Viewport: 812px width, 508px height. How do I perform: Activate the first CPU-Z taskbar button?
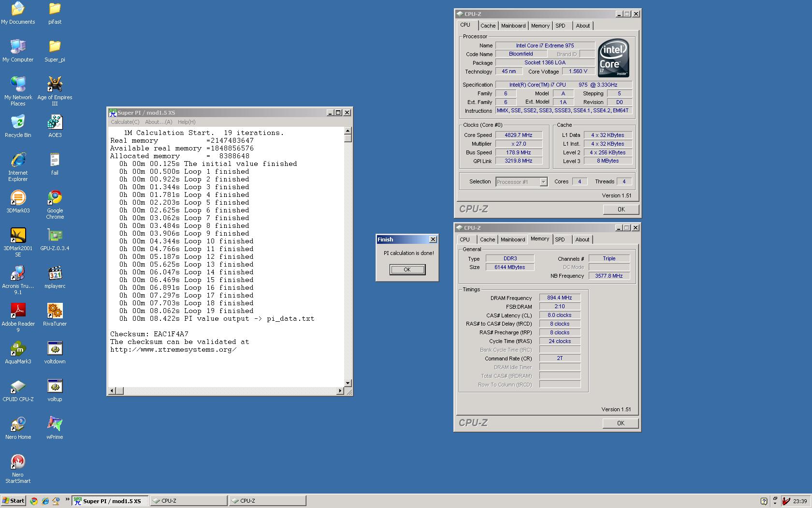[x=188, y=501]
